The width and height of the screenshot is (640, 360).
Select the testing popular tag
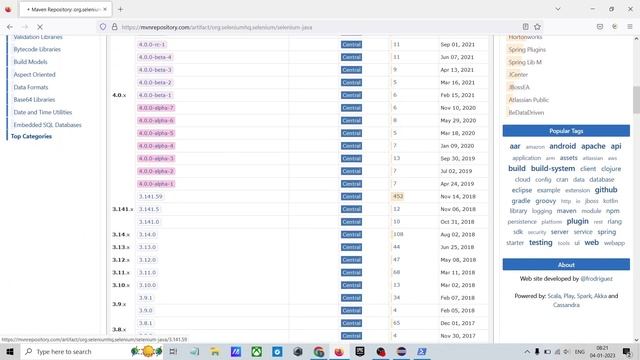point(540,242)
